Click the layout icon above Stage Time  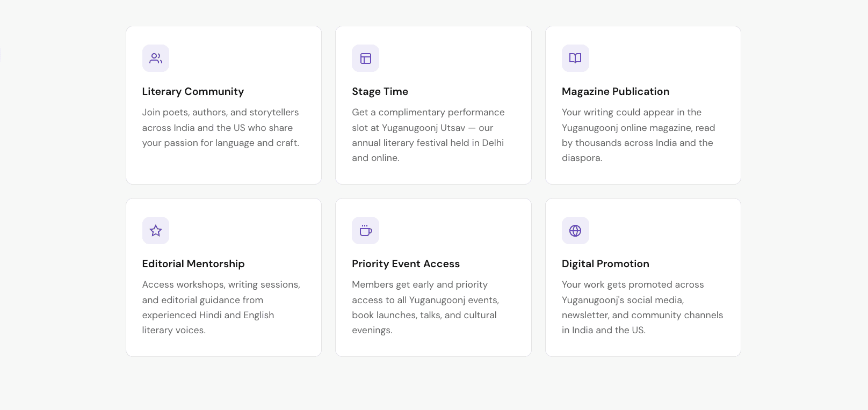[x=366, y=58]
